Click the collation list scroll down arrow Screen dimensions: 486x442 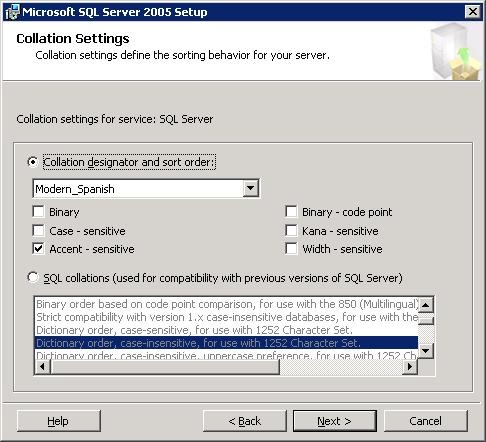[426, 351]
